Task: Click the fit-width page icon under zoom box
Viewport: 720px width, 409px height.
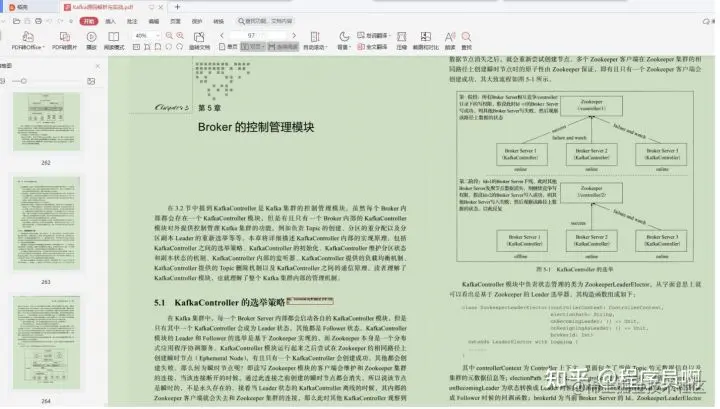Action: pyautogui.click(x=147, y=47)
